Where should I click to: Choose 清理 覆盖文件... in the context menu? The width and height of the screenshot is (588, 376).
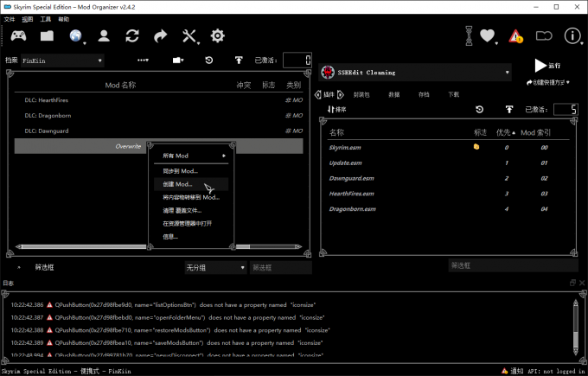click(x=191, y=210)
